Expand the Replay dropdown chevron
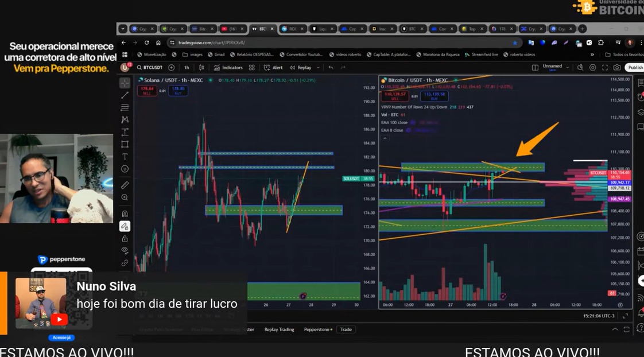 point(317,67)
